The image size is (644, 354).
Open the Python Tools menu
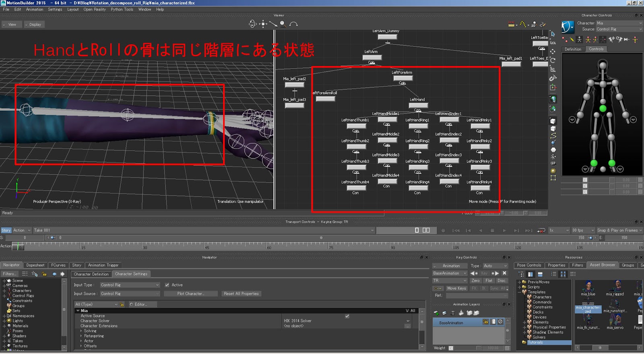point(122,9)
